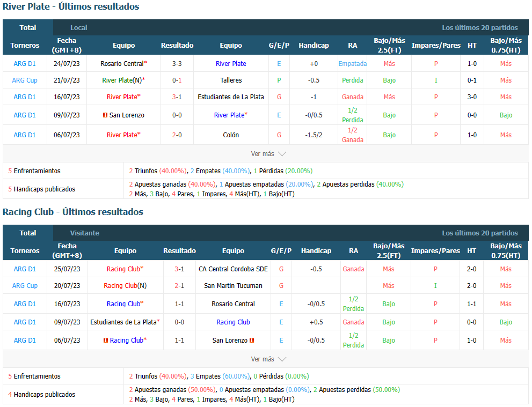
Task: Click San Lorenzo team name in River Plate 09/07/23 row
Action: tap(127, 115)
